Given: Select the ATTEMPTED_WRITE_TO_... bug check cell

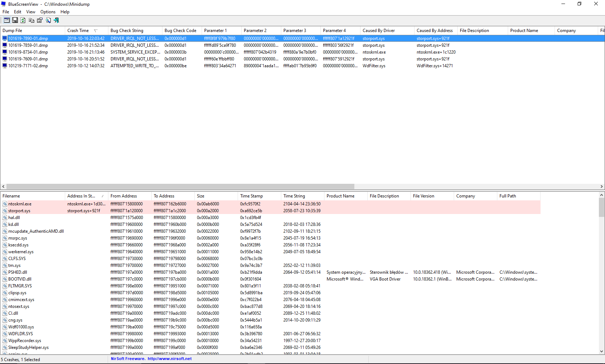Looking at the screenshot, I should (x=135, y=66).
